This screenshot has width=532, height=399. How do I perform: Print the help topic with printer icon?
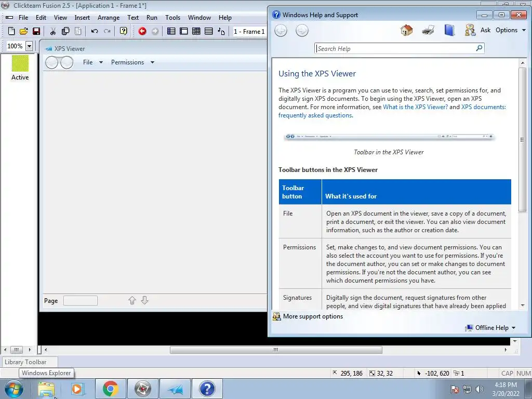428,30
